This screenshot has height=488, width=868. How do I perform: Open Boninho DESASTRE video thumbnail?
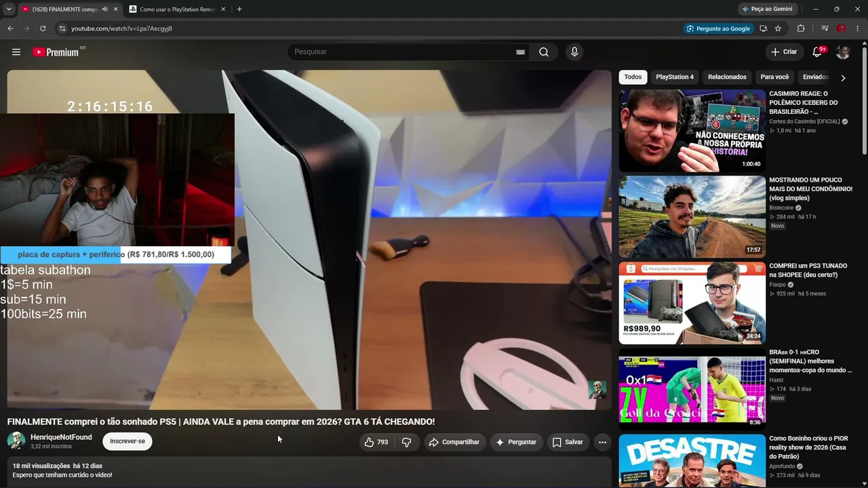(692, 461)
